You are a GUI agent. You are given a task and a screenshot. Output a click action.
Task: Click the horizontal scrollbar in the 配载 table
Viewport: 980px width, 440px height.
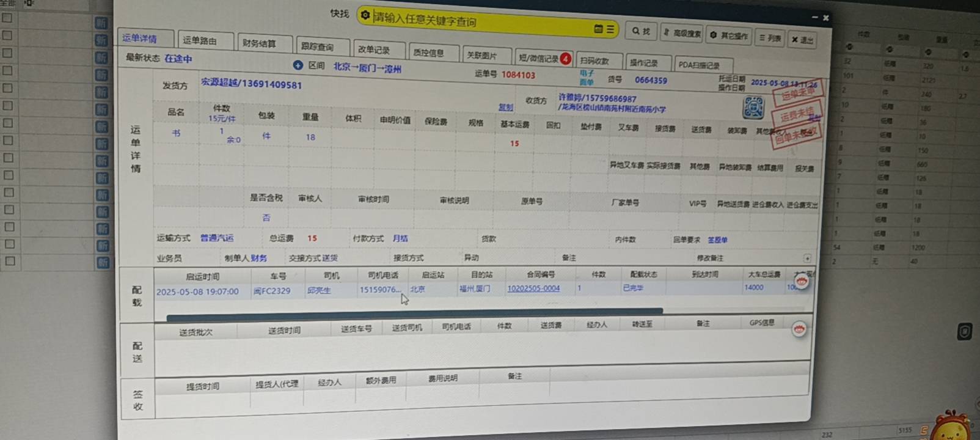pos(414,311)
